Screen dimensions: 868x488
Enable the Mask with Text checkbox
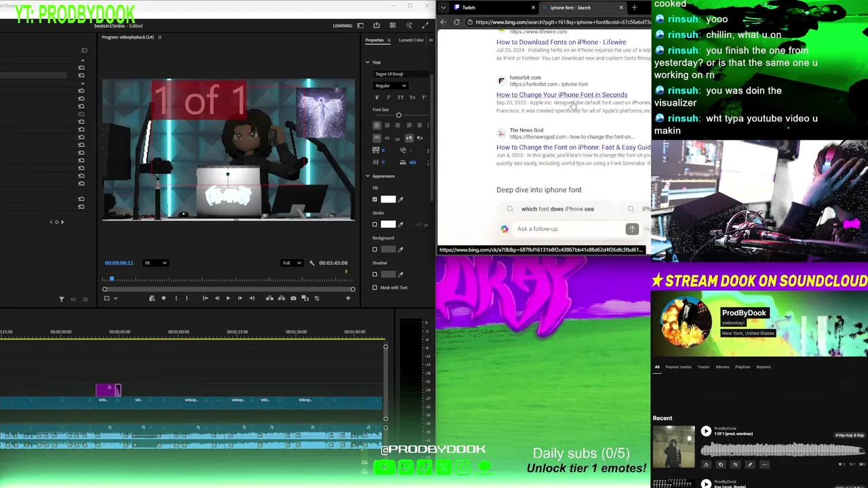click(375, 287)
